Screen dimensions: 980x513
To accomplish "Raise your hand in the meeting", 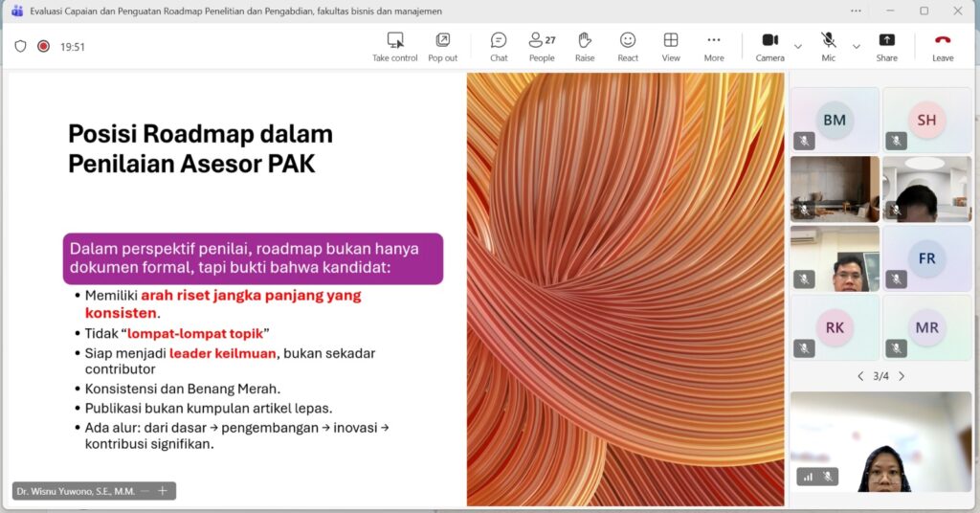I will (585, 47).
